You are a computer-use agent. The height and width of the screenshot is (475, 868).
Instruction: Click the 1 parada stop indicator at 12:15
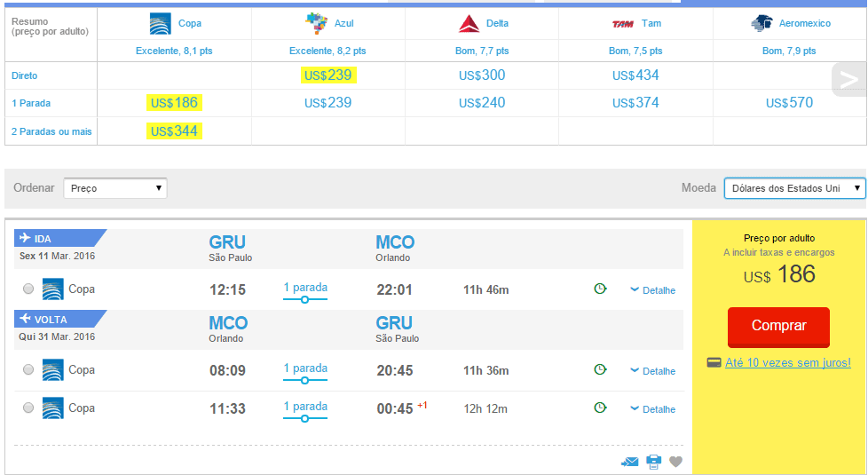[x=305, y=292]
